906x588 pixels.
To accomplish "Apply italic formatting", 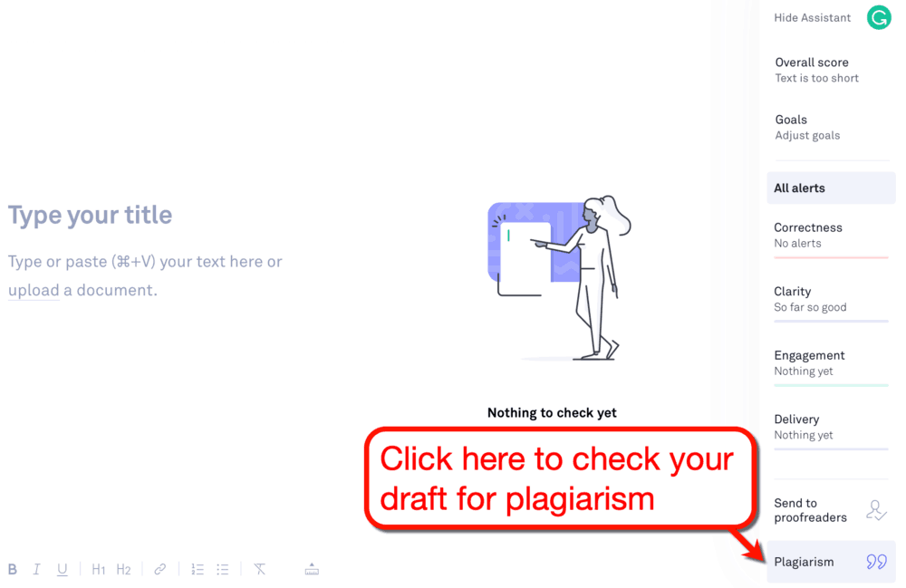I will (36, 569).
